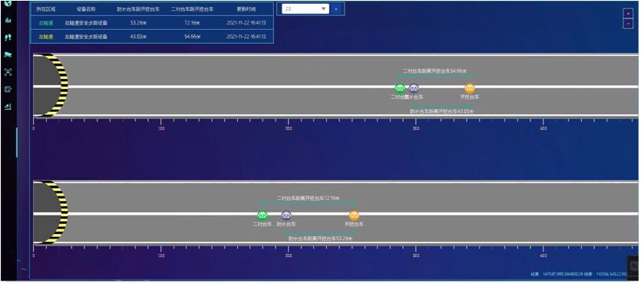
Task: Open the footprints step-distance sidebar icon
Action: [8, 38]
